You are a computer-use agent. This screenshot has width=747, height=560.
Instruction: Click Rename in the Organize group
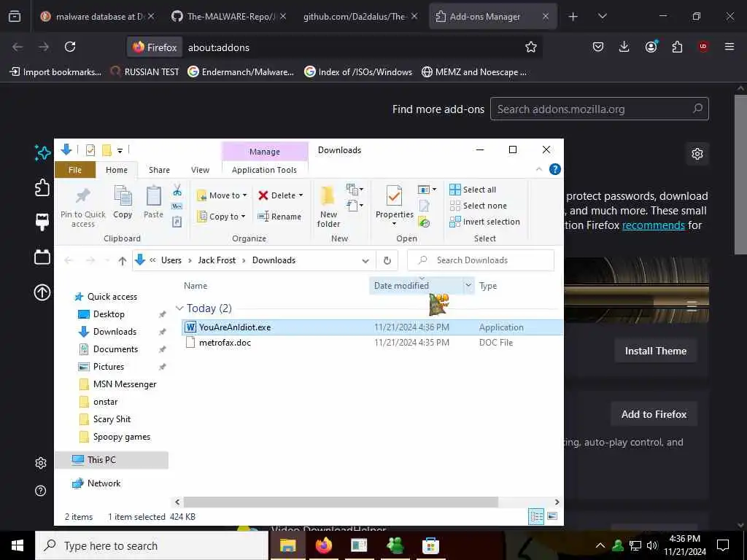point(279,217)
